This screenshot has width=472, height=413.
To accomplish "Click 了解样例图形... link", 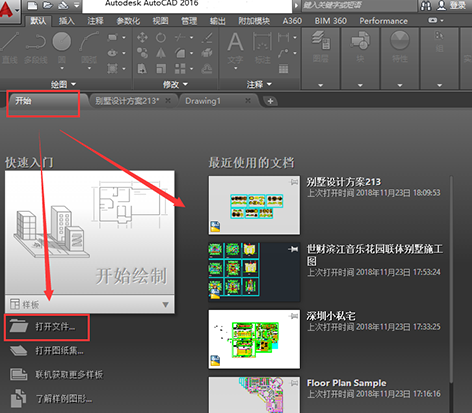I will [x=51, y=399].
